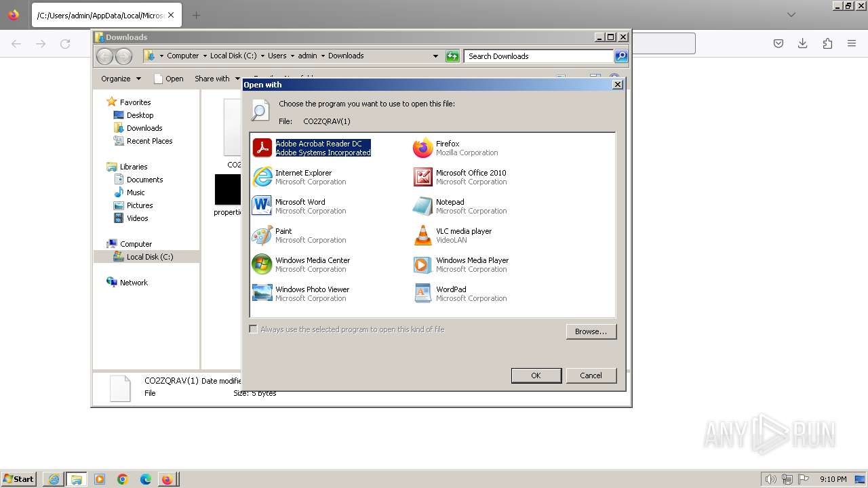Pick the Windows Media Player icon
Screen dimensions: 868x488
tap(422, 264)
